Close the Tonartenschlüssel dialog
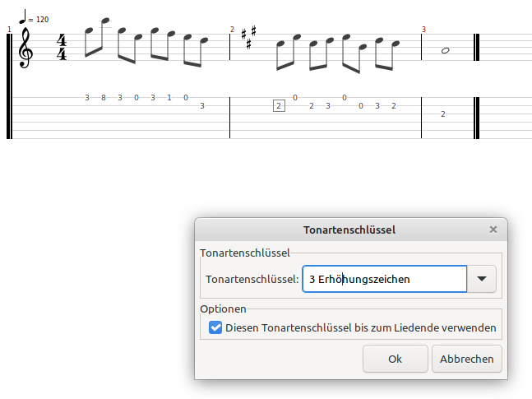The width and height of the screenshot is (532, 399). [493, 230]
